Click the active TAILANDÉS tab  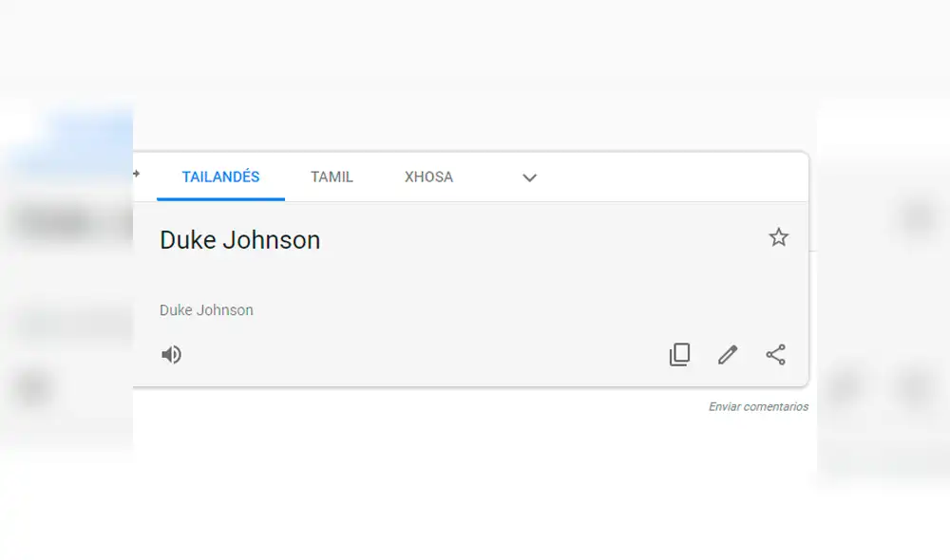pyautogui.click(x=220, y=177)
